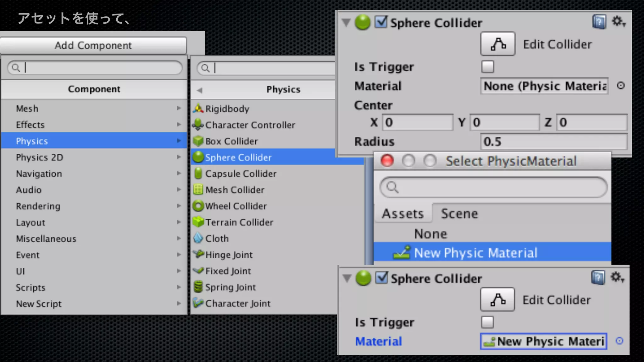The width and height of the screenshot is (644, 362).
Task: Choose Cloth component in Physics menu
Action: [x=217, y=239]
